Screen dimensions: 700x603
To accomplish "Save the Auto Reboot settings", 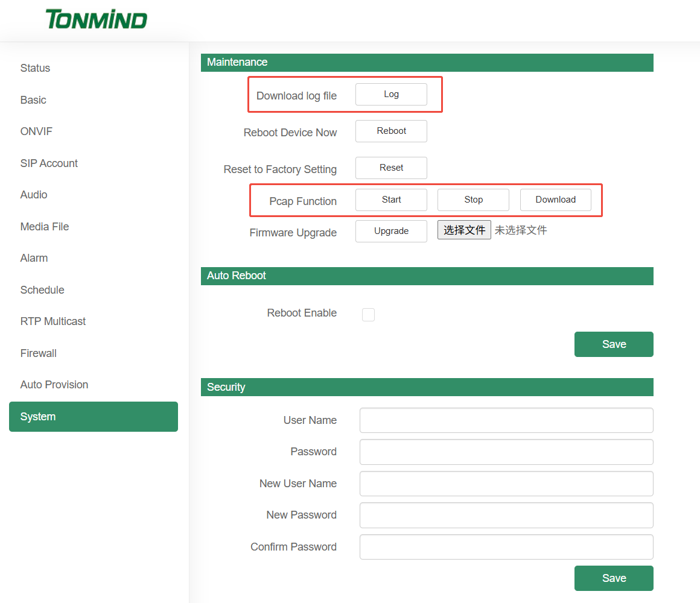I will 613,344.
